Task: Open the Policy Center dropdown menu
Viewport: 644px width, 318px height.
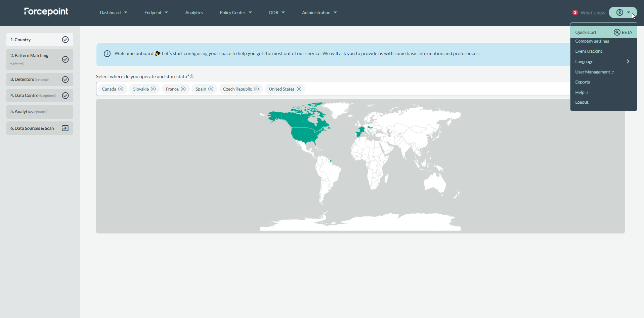Action: (x=236, y=12)
